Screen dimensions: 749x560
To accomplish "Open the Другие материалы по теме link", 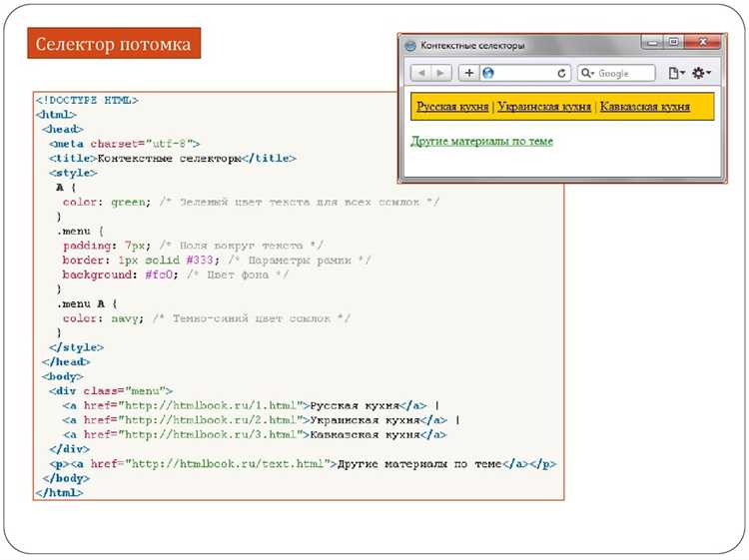I will pyautogui.click(x=482, y=142).
